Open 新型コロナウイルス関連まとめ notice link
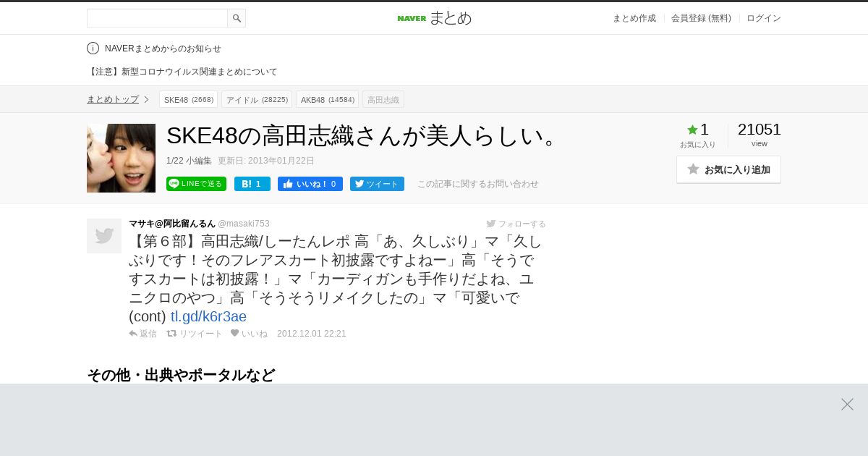This screenshot has height=456, width=868. pyautogui.click(x=182, y=72)
